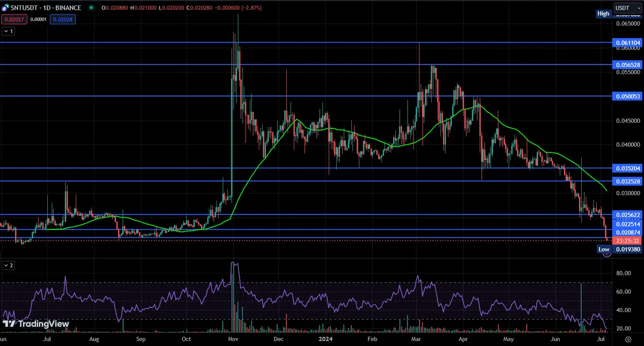
Task: Click the 0.045000 price scale value
Action: [628, 121]
